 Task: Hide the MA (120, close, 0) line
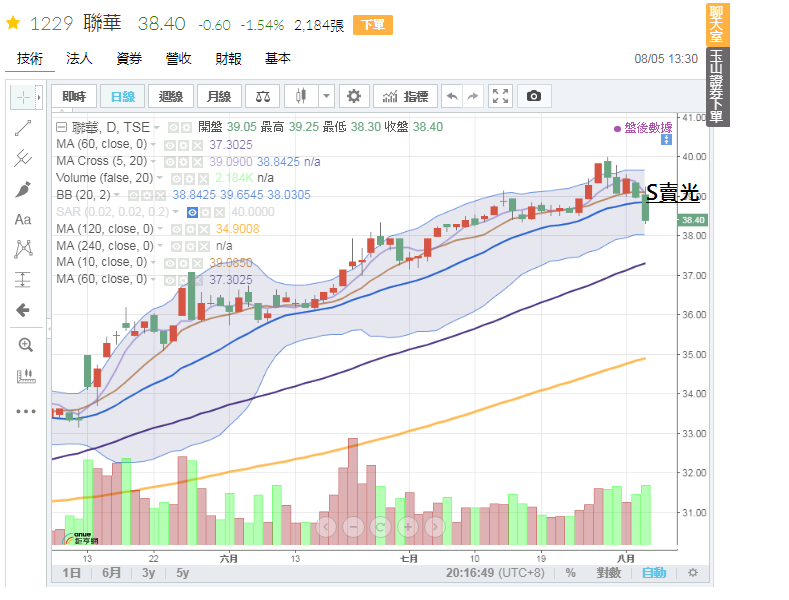coord(176,230)
